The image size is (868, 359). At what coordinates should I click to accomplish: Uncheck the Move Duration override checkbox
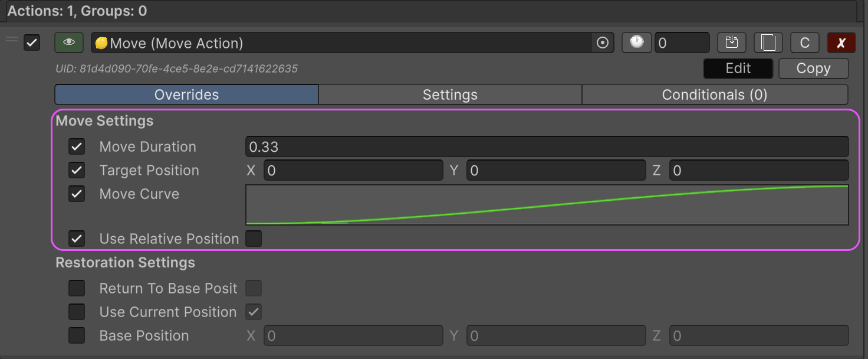click(77, 146)
